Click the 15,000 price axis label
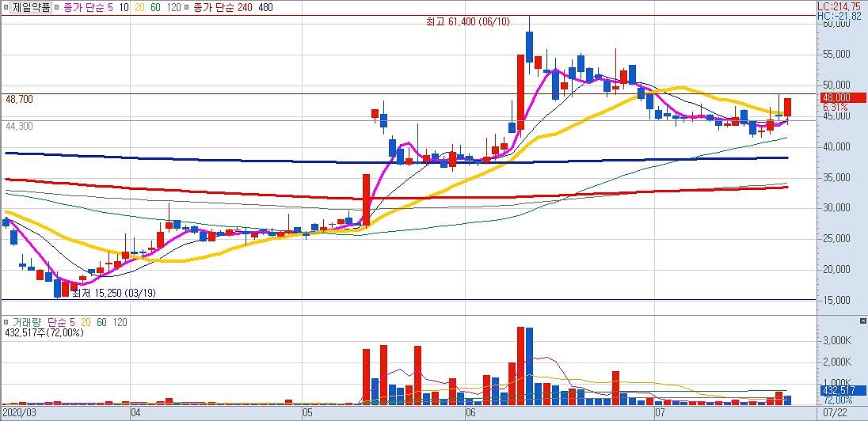Screen dimensions: 868x421 [x=837, y=301]
